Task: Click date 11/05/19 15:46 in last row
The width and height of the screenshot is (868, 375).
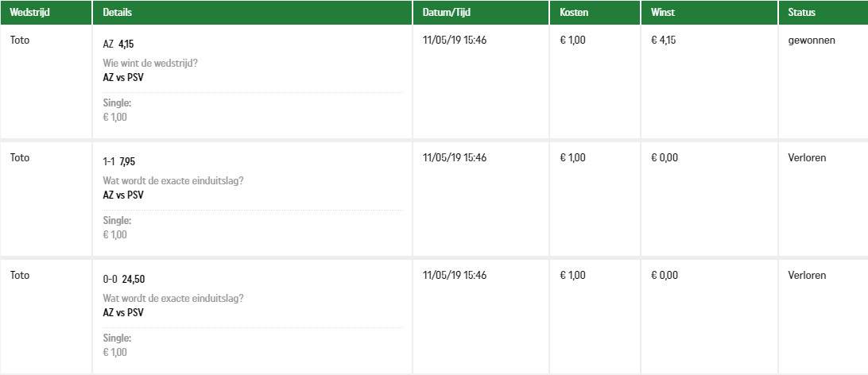Action: (x=455, y=275)
